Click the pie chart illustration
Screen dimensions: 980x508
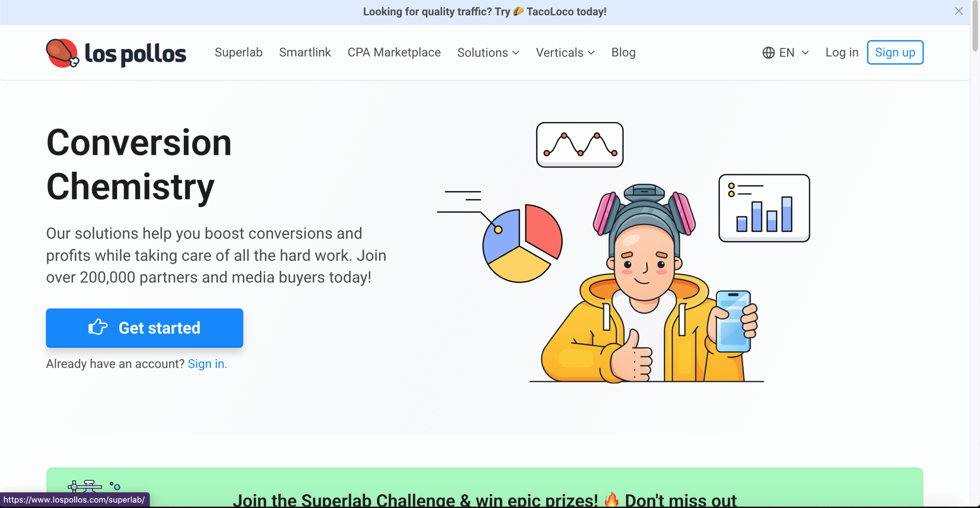click(522, 244)
